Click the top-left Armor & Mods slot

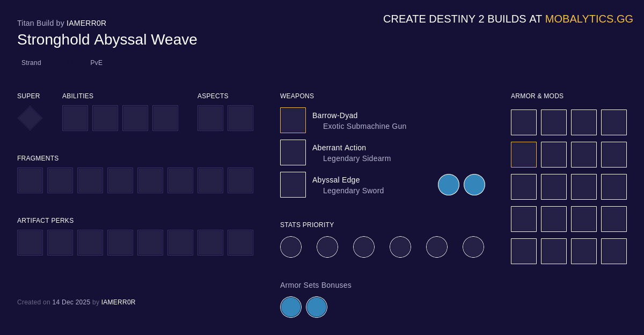coord(523,122)
